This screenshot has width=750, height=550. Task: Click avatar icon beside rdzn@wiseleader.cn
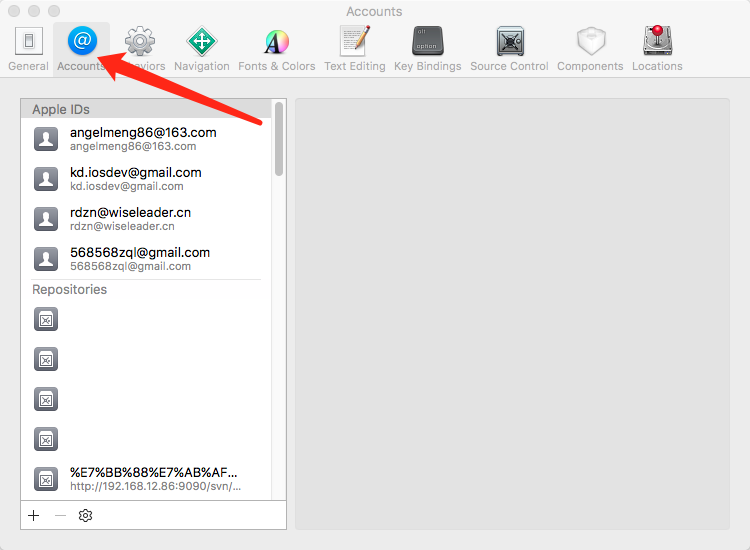[x=46, y=219]
